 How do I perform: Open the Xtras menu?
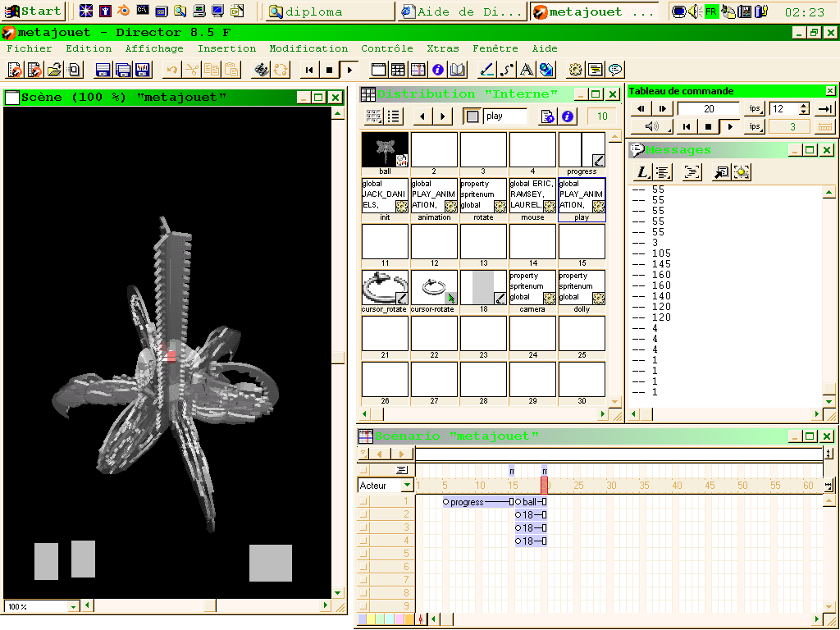(x=443, y=48)
